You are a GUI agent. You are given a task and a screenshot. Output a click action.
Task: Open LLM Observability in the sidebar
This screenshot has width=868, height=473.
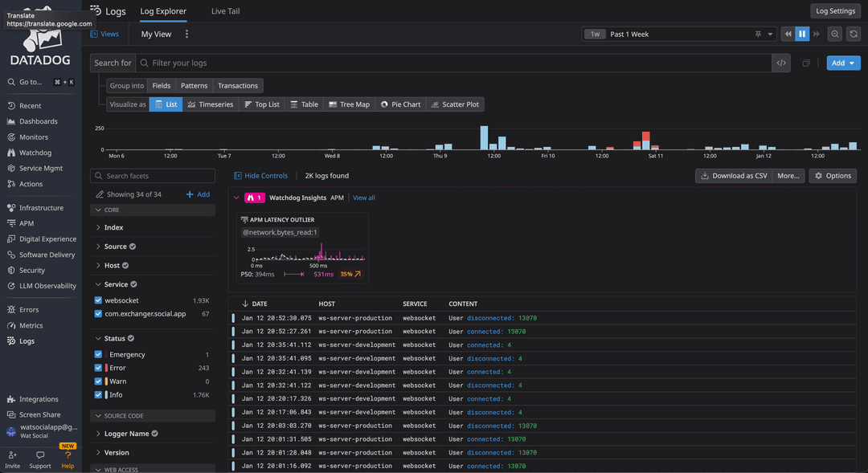pos(42,286)
